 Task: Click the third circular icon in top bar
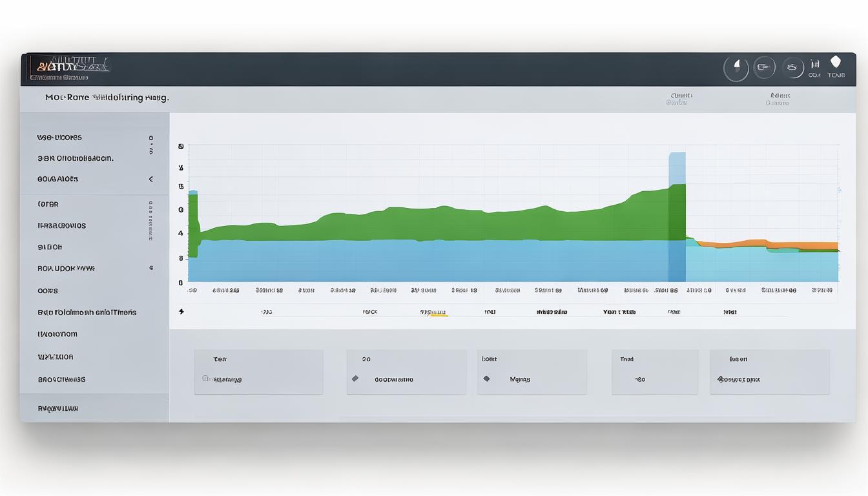(x=792, y=67)
